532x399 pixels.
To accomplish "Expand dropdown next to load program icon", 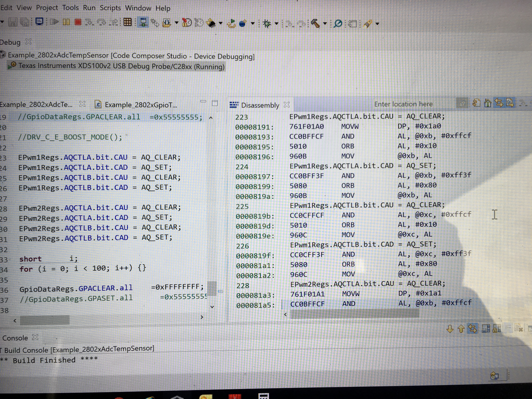I will [x=177, y=23].
